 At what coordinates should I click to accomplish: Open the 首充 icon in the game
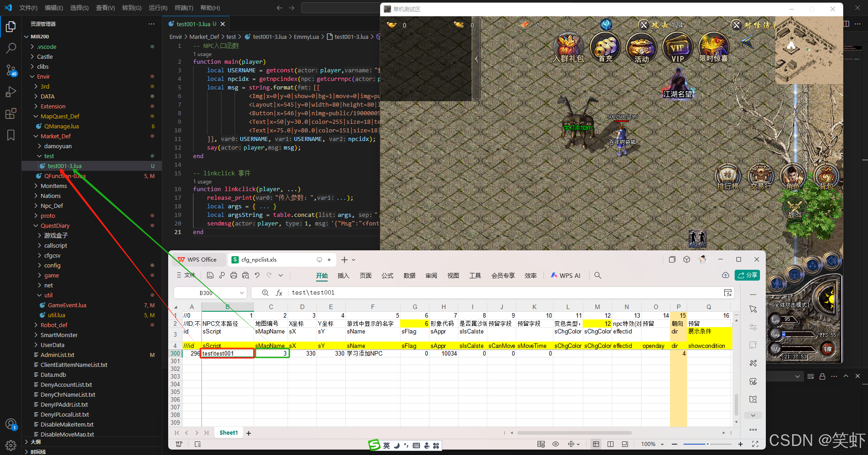[605, 47]
